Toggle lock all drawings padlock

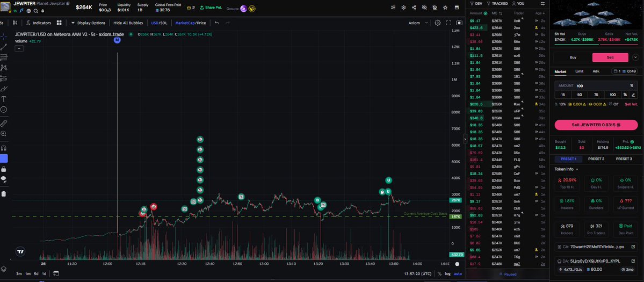click(4, 169)
